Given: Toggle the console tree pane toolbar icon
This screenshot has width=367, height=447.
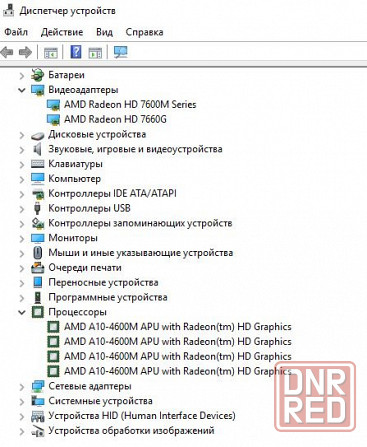Looking at the screenshot, I should (51, 52).
